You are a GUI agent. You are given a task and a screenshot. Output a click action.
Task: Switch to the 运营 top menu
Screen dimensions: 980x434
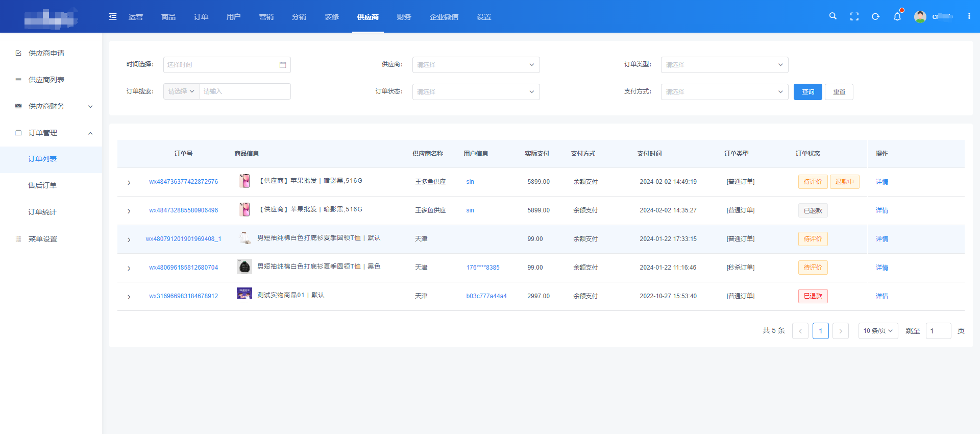(136, 17)
